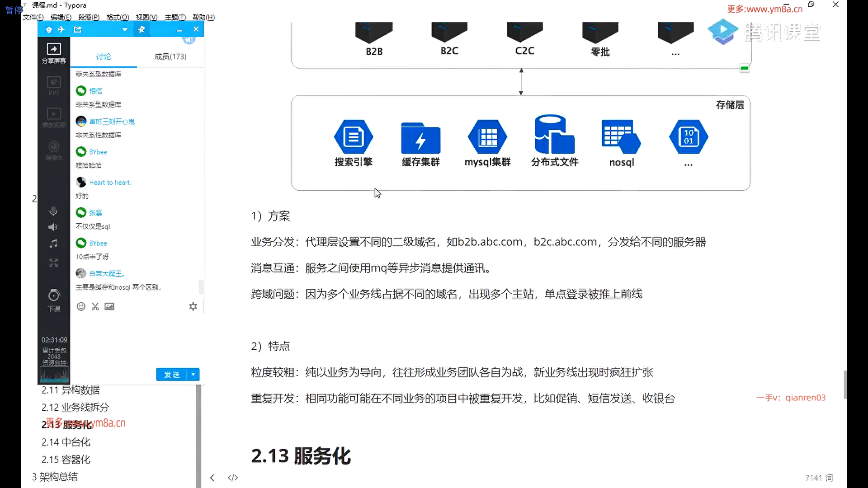Viewport: 868px width, 488px height.
Task: Click the pin window icon
Action: point(142,29)
